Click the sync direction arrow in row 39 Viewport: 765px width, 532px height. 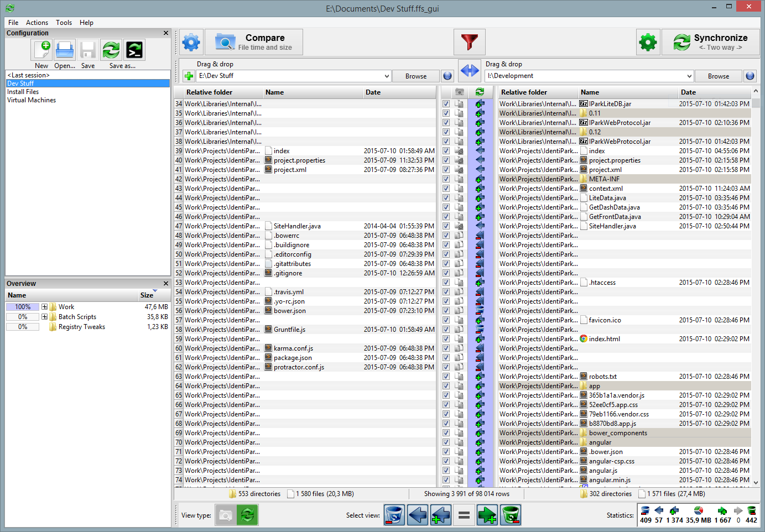coord(480,150)
